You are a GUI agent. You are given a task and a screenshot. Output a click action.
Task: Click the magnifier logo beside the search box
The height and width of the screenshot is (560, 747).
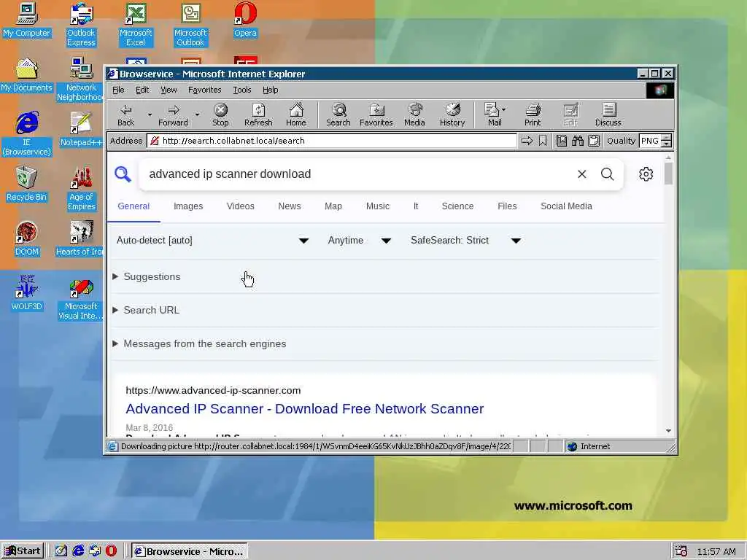[x=123, y=174]
